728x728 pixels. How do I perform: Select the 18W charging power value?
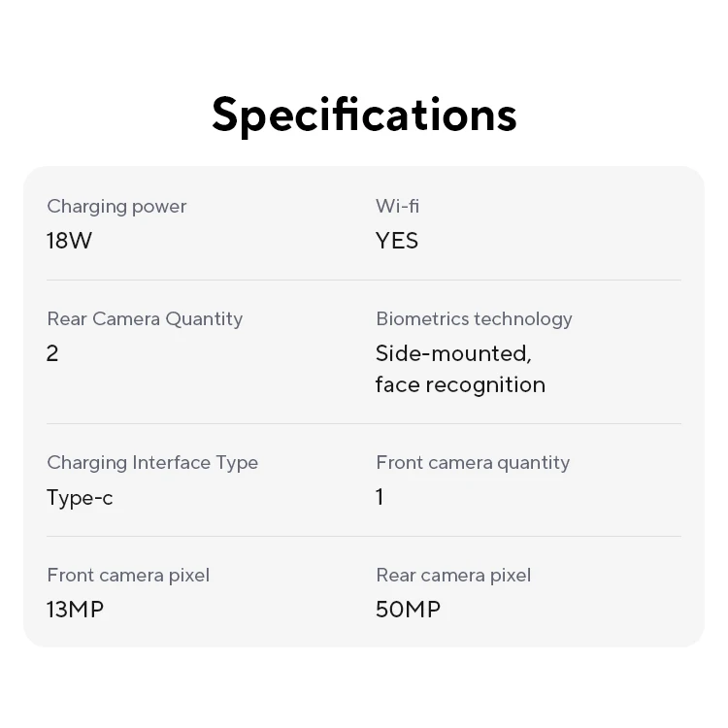[x=69, y=241]
